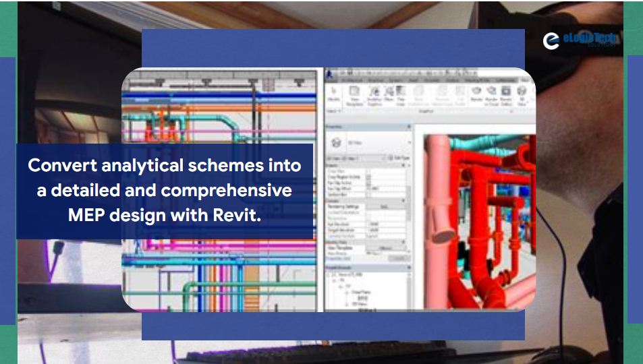Open Visibility/Graphics settings icon
643x364 pixels.
[374, 96]
